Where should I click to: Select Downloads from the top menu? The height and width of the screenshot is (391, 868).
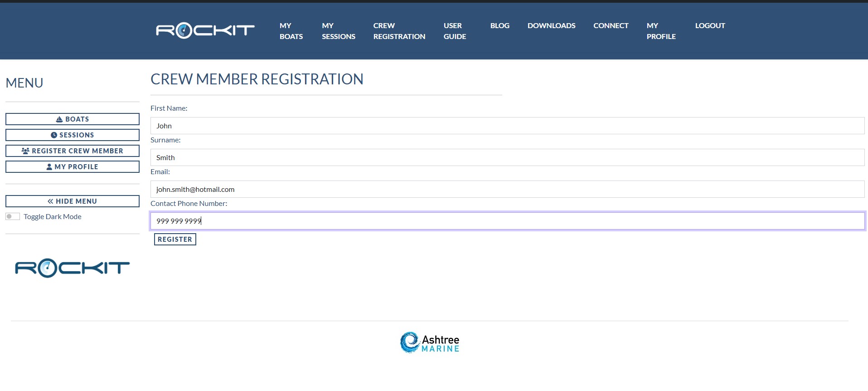[x=551, y=26]
